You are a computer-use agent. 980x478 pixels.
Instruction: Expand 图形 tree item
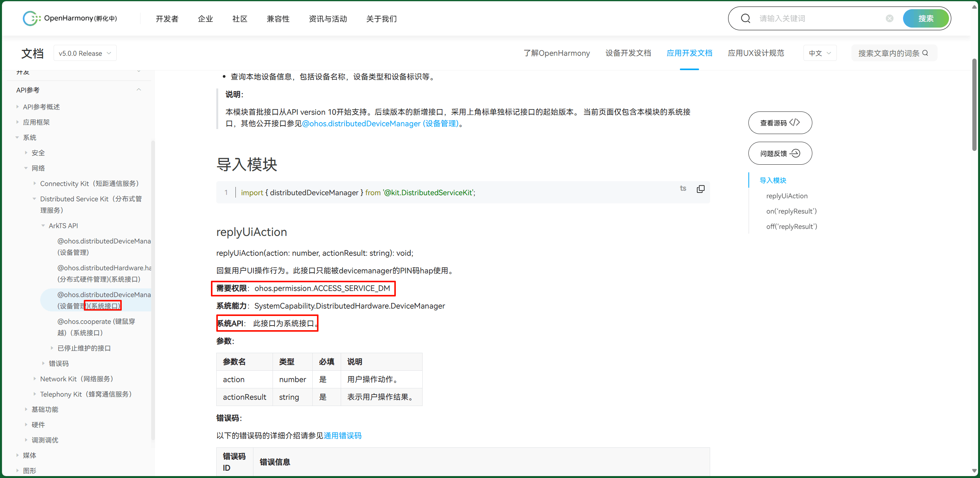18,471
